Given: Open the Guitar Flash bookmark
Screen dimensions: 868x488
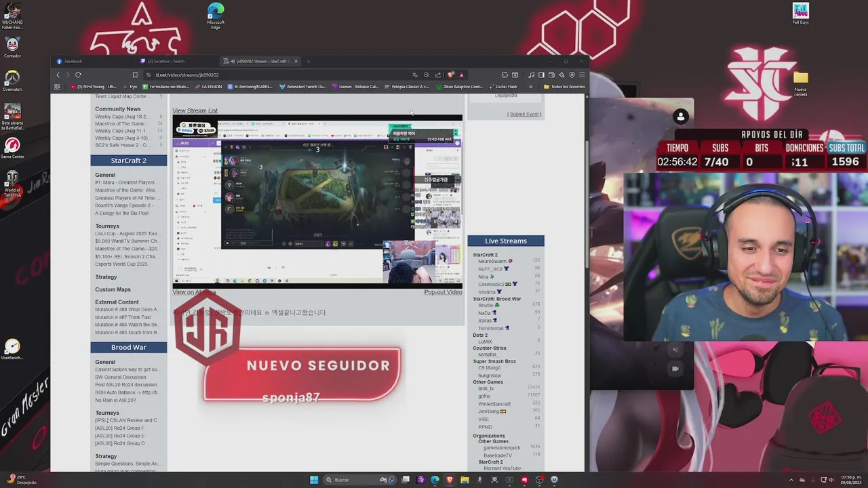Looking at the screenshot, I should click(x=502, y=87).
